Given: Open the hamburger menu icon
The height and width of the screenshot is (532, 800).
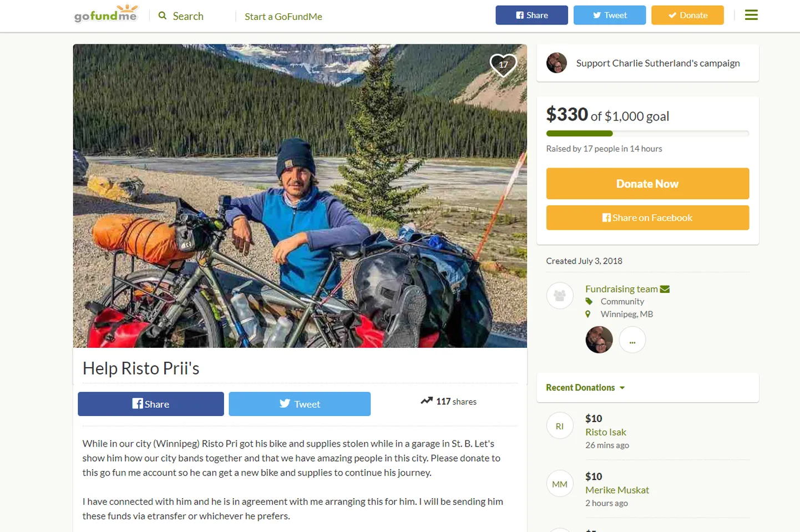Looking at the screenshot, I should click(x=751, y=15).
